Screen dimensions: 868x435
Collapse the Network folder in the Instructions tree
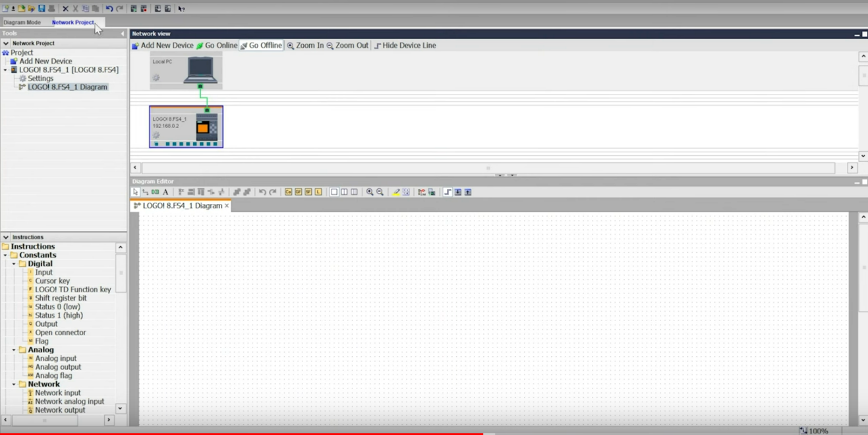(x=14, y=384)
